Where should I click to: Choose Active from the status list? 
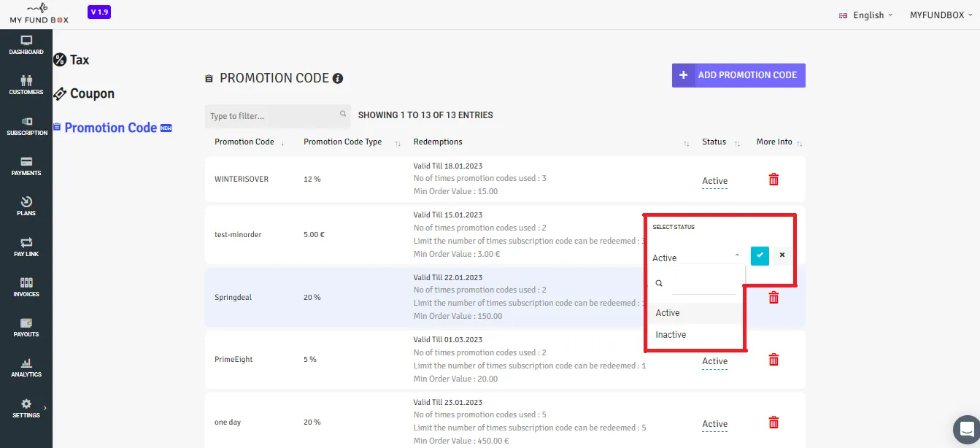click(x=695, y=313)
